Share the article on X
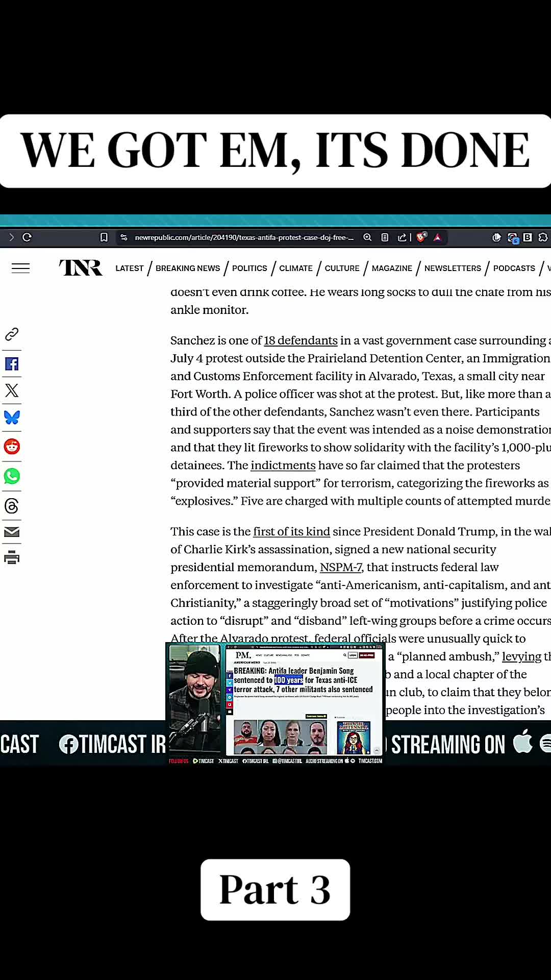The width and height of the screenshot is (551, 980). click(x=12, y=390)
